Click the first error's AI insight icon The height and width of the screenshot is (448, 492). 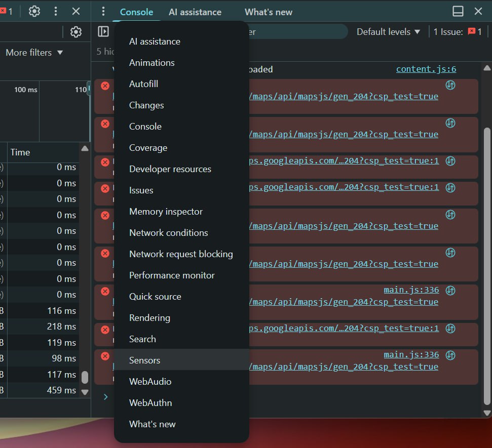click(450, 85)
